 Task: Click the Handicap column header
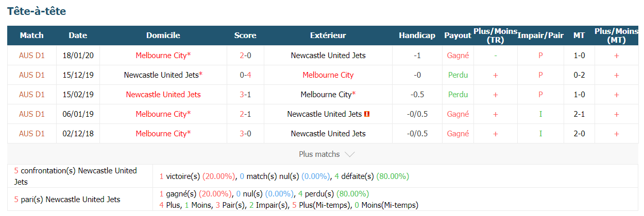[x=417, y=35]
